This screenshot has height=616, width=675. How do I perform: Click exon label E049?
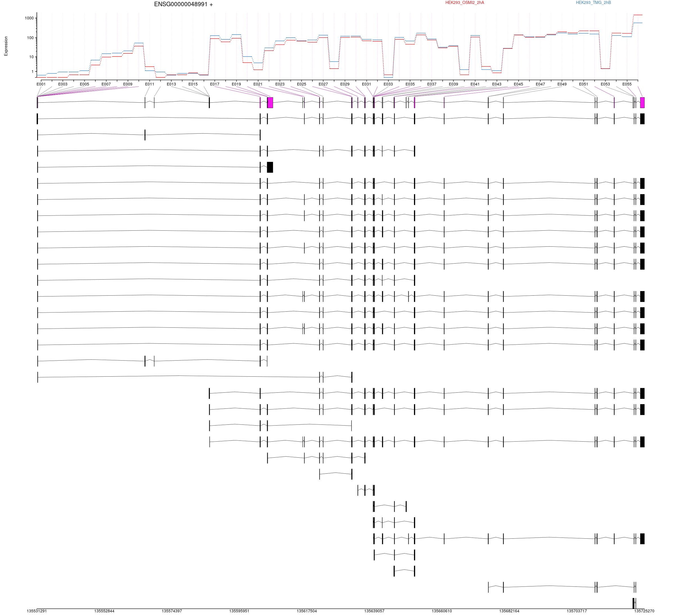pos(562,84)
